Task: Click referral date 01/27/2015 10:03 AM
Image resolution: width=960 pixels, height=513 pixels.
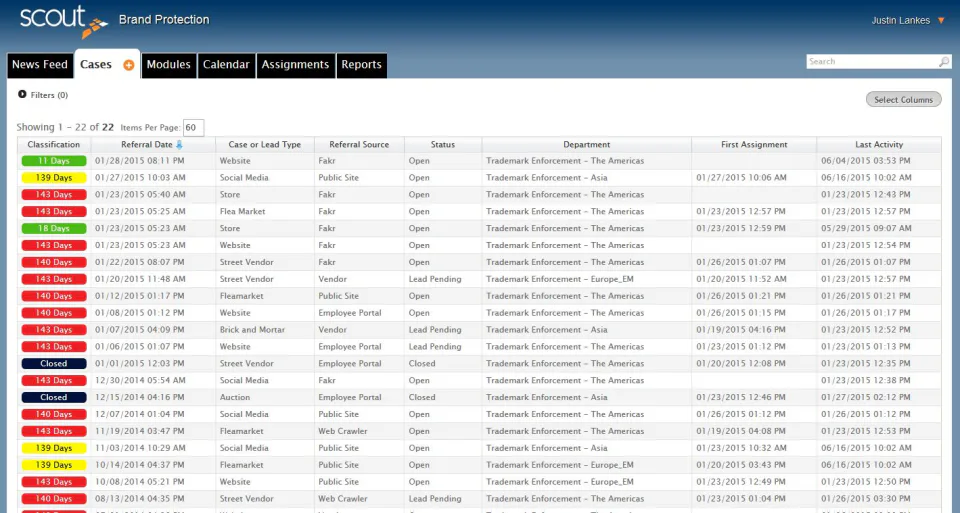Action: click(x=140, y=178)
